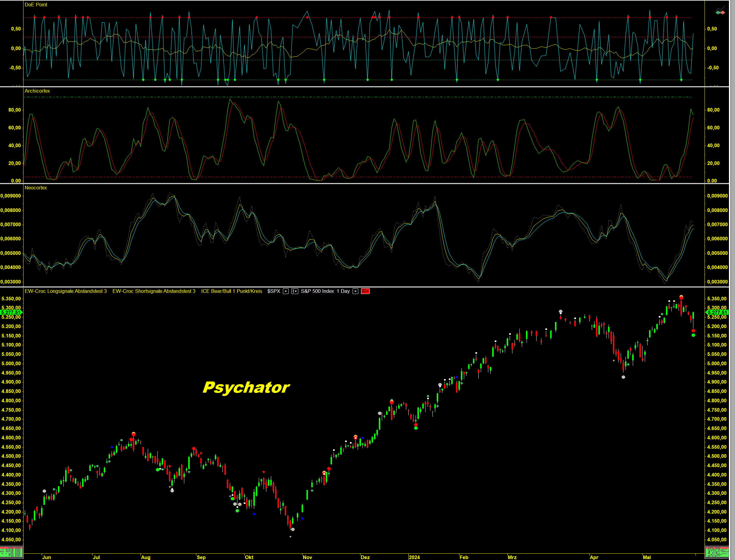Select the Neocortex indicator label
This screenshot has height=560, width=735.
pyautogui.click(x=36, y=188)
